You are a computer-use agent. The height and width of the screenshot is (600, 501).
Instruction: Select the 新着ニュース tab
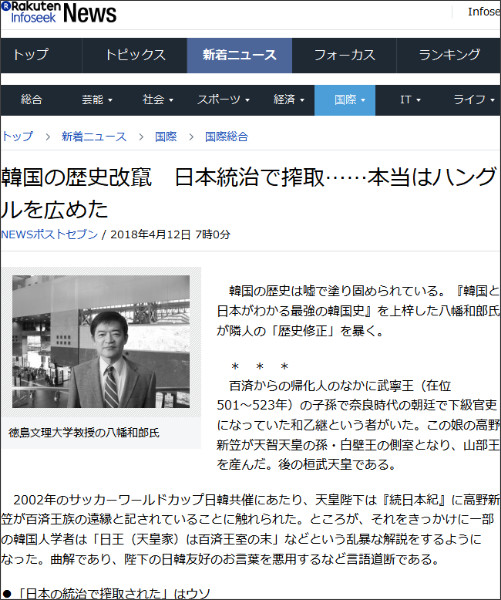tap(239, 55)
